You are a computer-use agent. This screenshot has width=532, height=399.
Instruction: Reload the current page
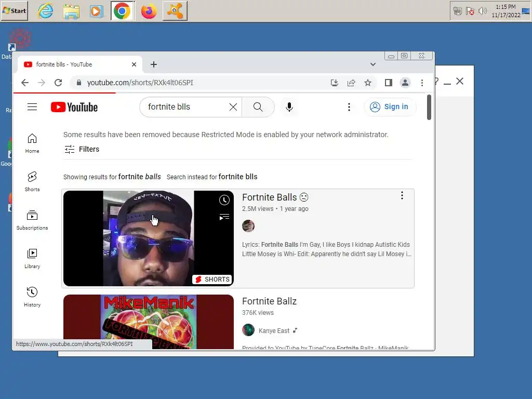(x=58, y=83)
